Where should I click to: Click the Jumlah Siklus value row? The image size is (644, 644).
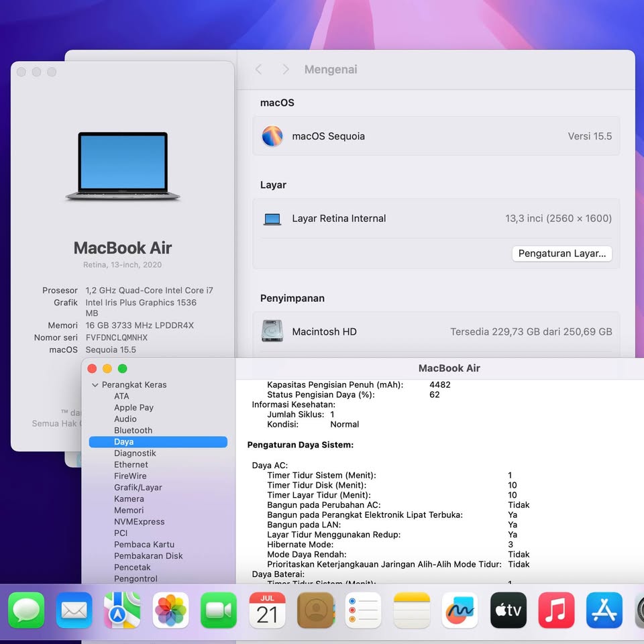pyautogui.click(x=301, y=415)
